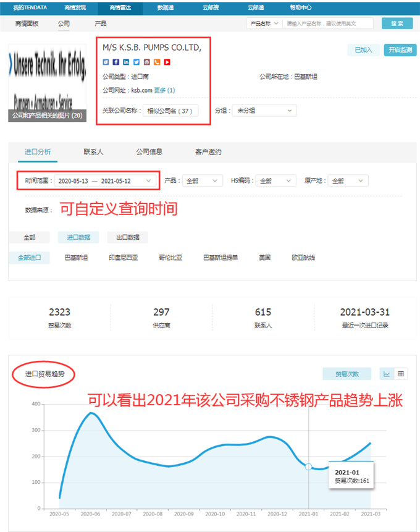Expand the HS编码 filter dropdown
Screen dimensions: 420x532
tap(275, 181)
